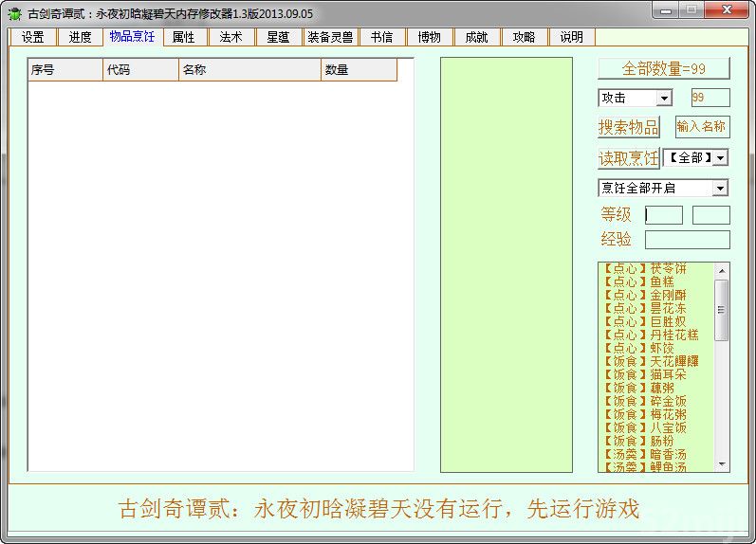Click the 输入名称 button
This screenshot has height=544, width=756.
[701, 126]
